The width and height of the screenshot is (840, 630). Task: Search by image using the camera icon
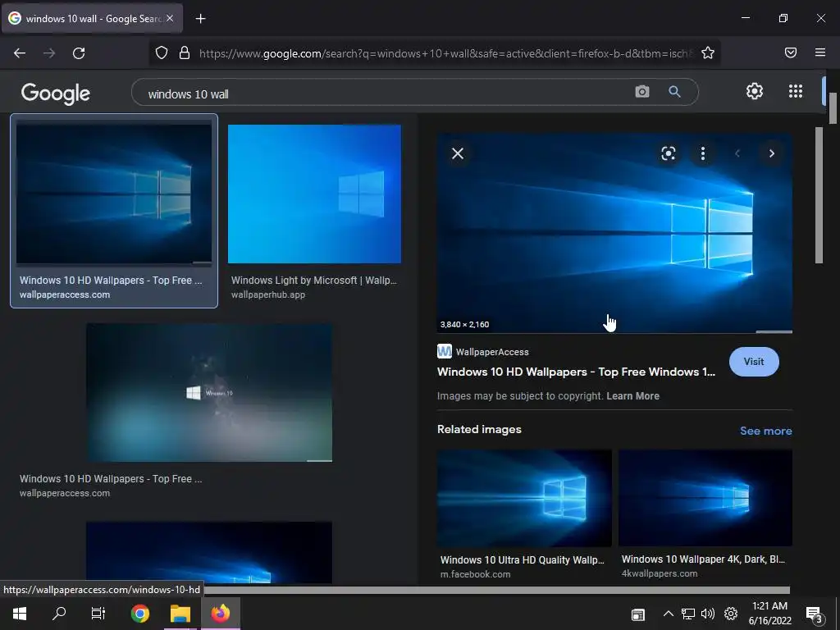click(641, 92)
